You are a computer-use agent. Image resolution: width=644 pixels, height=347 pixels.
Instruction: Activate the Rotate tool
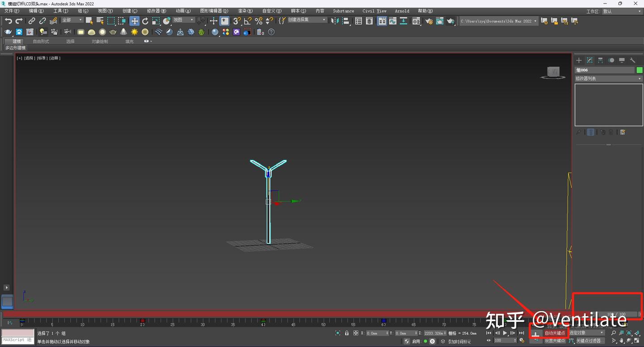click(145, 20)
